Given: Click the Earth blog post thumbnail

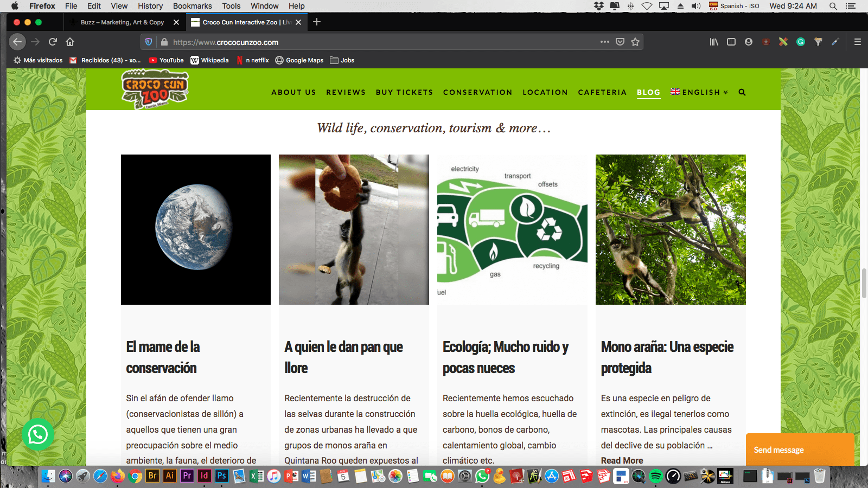Looking at the screenshot, I should pos(196,229).
